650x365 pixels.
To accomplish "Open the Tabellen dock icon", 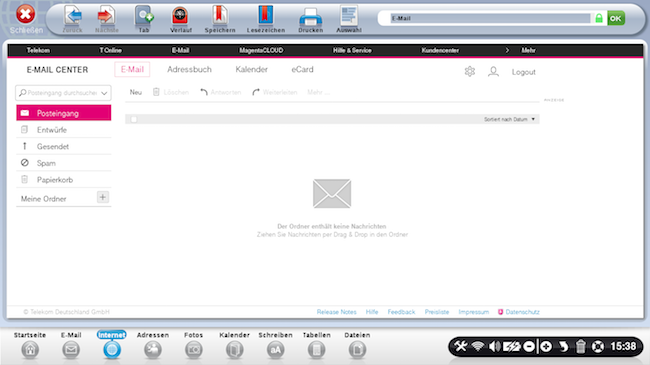I will (316, 350).
